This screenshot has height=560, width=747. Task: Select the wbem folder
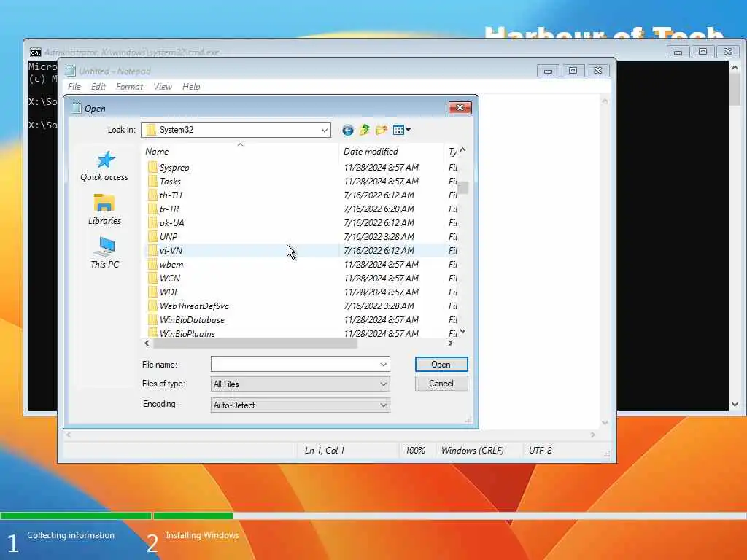[171, 264]
